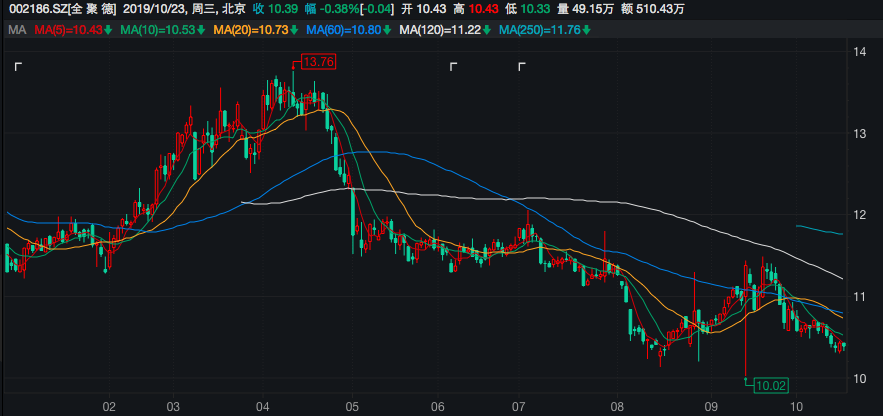Click the 13.76 high price marker

318,62
